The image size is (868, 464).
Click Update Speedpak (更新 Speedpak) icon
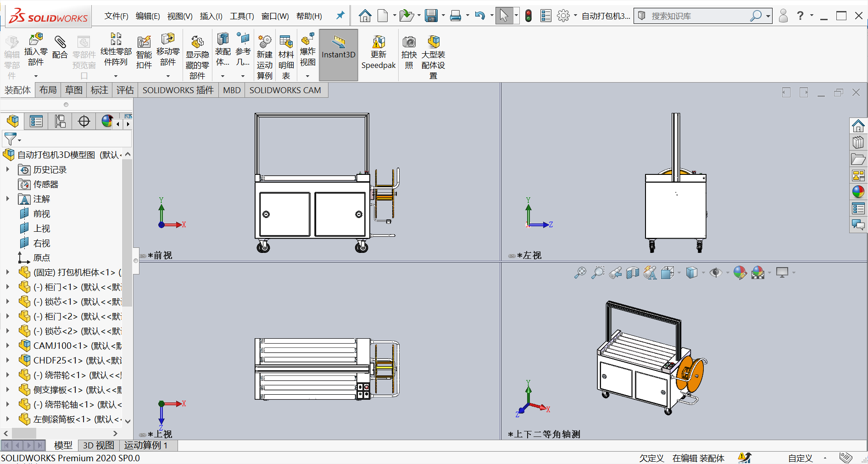click(378, 42)
